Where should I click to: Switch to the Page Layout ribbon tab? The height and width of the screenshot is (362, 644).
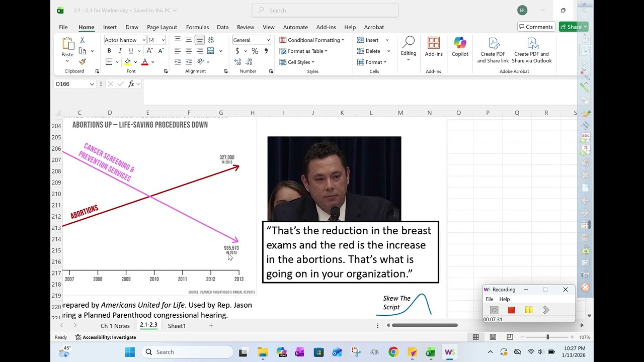pyautogui.click(x=162, y=27)
